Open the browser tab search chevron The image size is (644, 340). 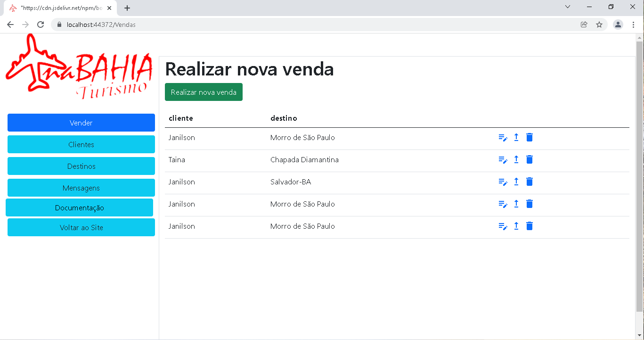pyautogui.click(x=567, y=7)
